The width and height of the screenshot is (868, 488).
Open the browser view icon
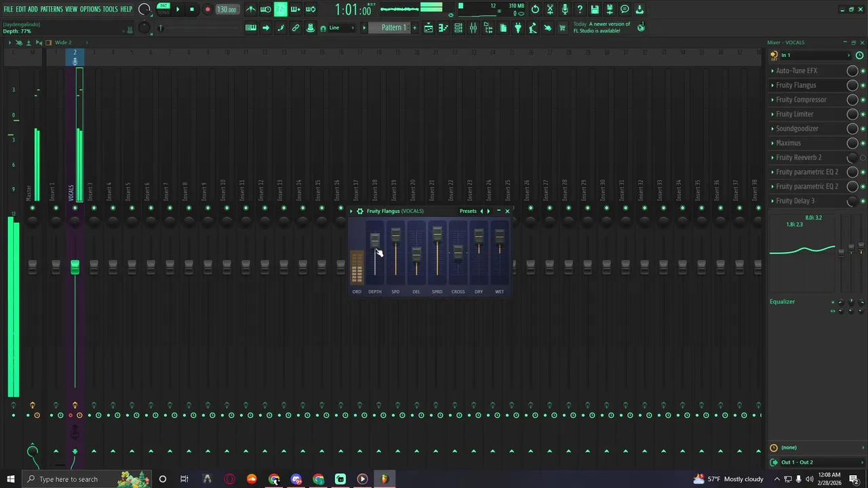(488, 28)
